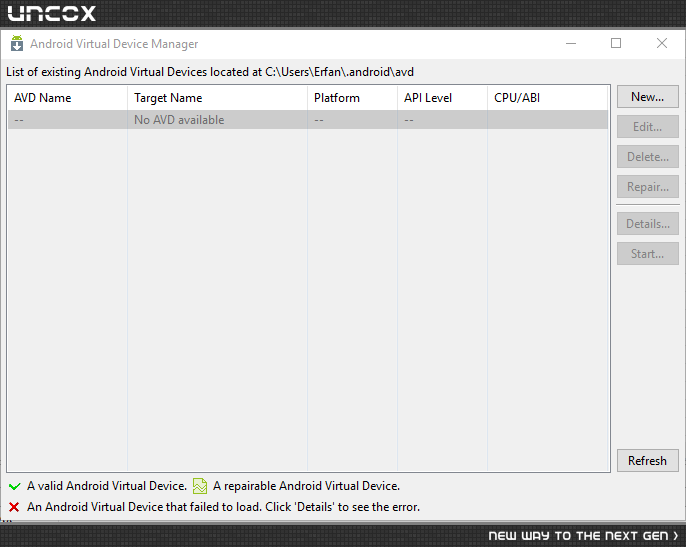The height and width of the screenshot is (547, 686).
Task: Select the AVD Name column header
Action: (x=67, y=98)
